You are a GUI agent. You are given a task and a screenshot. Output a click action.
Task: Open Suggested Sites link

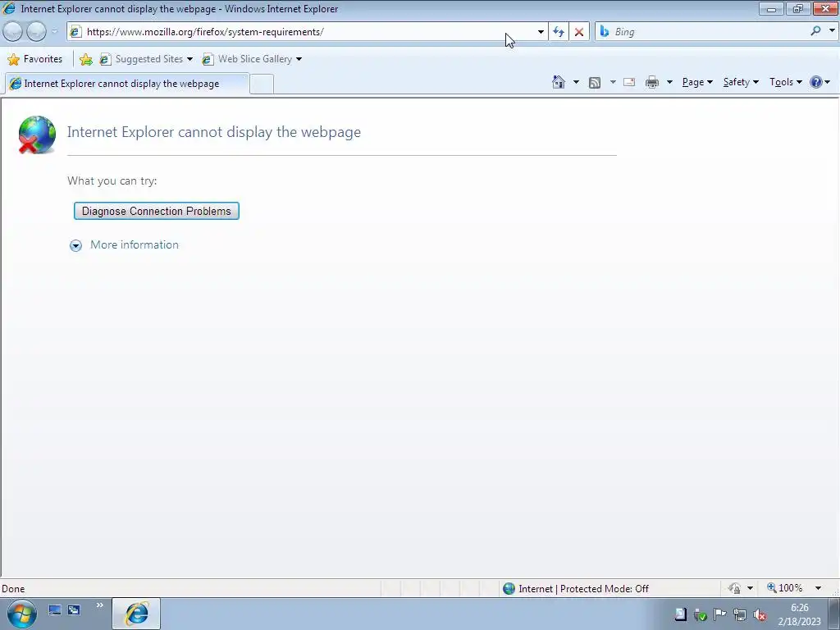[146, 59]
